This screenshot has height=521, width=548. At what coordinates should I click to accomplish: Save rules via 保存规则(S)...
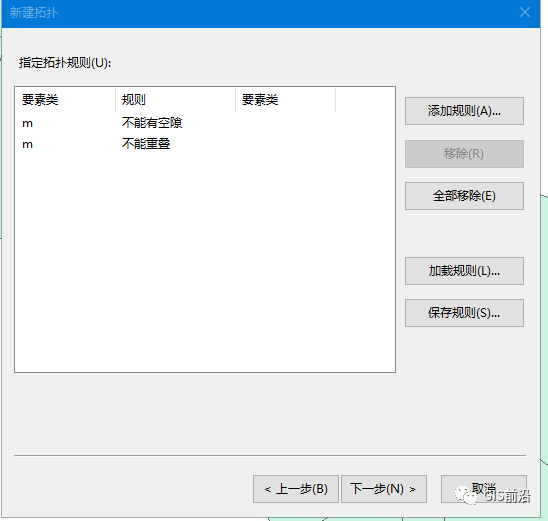tap(464, 313)
